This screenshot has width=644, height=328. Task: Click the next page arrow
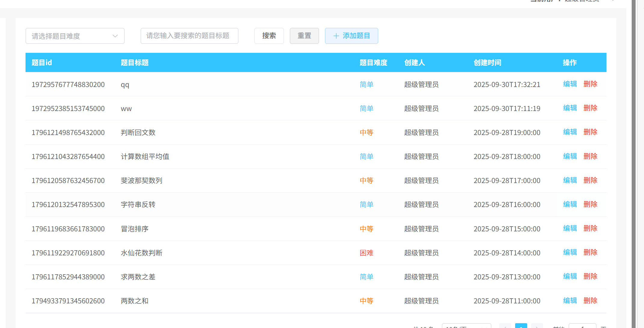pos(537,326)
